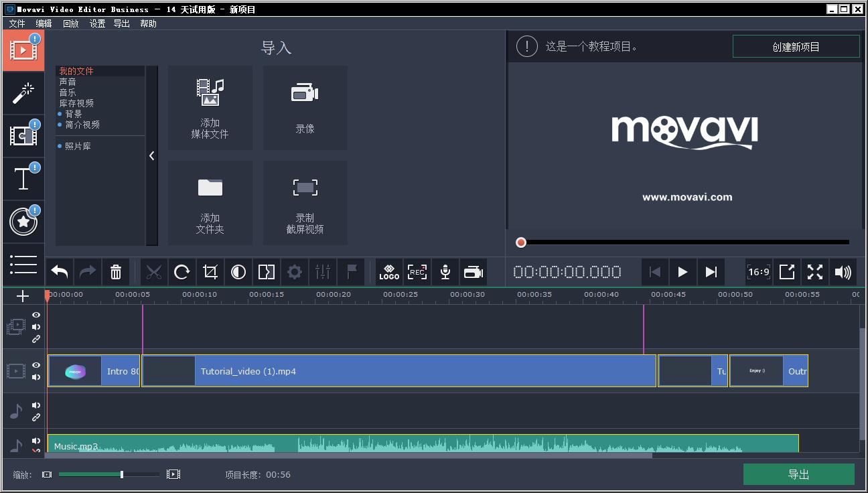Click the 创建新项目 button
This screenshot has height=493, width=868.
(796, 46)
